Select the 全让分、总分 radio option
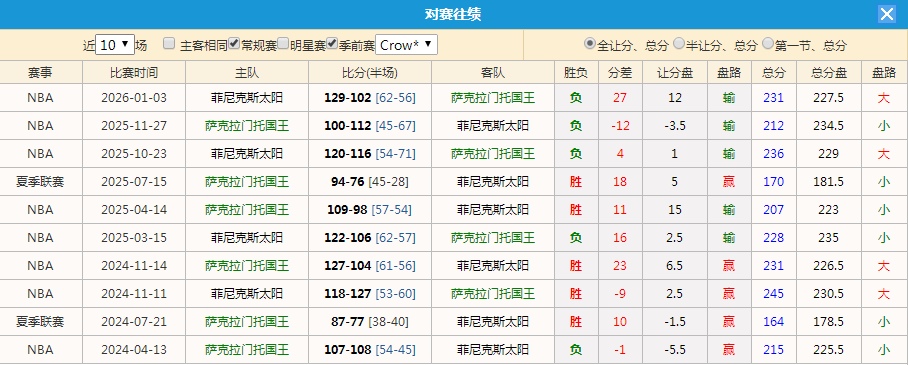The image size is (908, 365). tap(590, 43)
